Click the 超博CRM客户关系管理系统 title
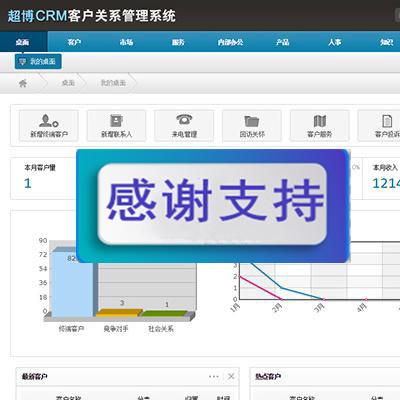This screenshot has width=400, height=400. click(91, 16)
